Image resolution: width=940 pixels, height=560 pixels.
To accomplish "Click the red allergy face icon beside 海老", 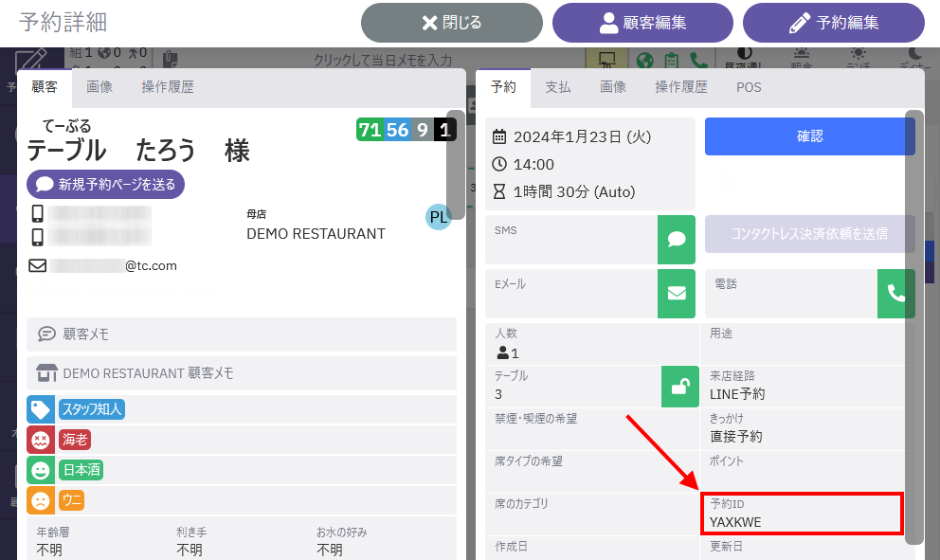I will click(x=41, y=440).
